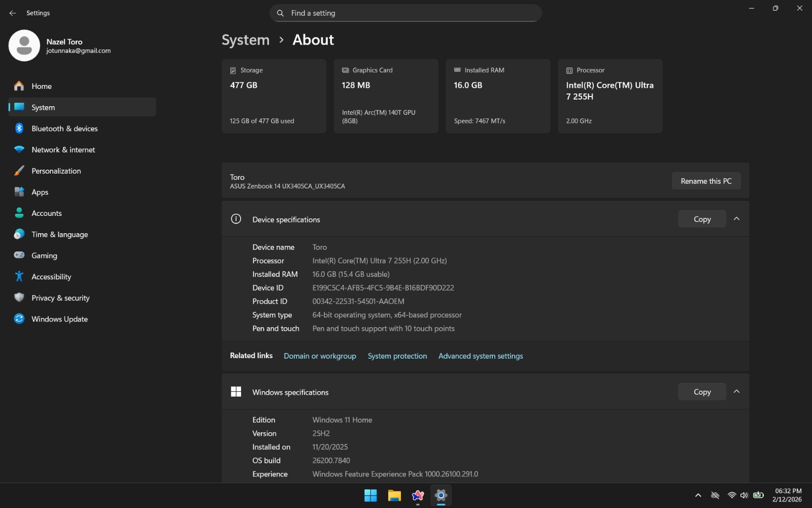Image resolution: width=812 pixels, height=508 pixels.
Task: Click the Processor Intel Core Ultra card
Action: (610, 96)
